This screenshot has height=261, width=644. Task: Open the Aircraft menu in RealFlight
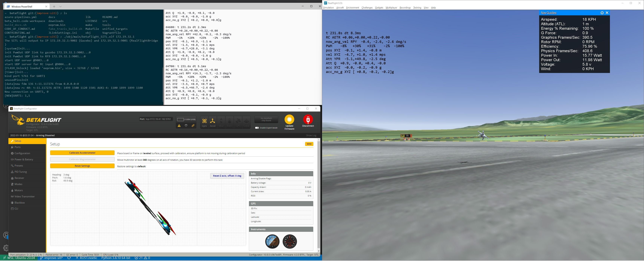340,8
